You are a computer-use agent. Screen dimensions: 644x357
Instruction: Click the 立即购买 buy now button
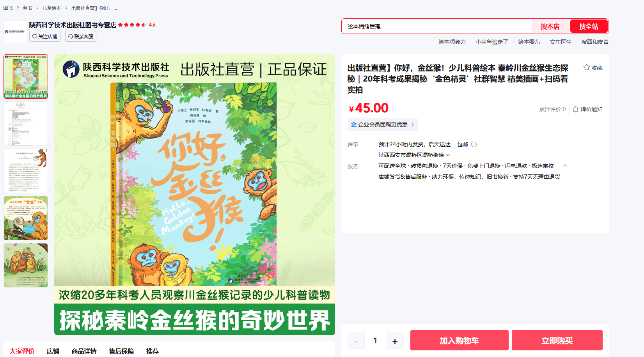[x=557, y=340]
